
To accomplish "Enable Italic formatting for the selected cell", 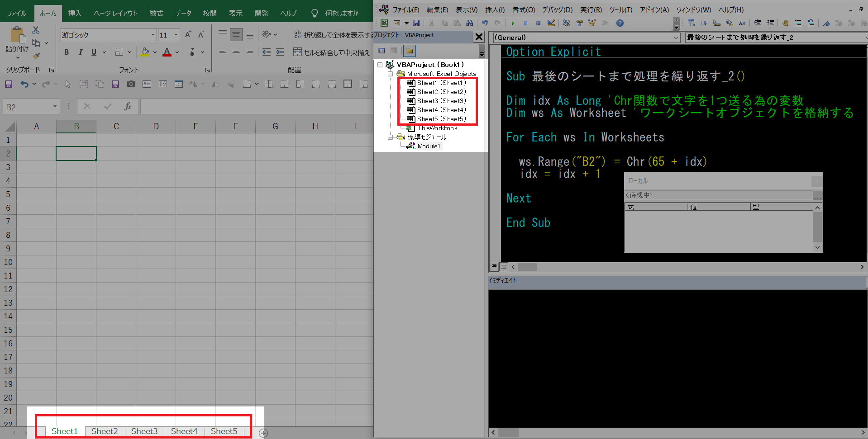I will pyautogui.click(x=80, y=52).
